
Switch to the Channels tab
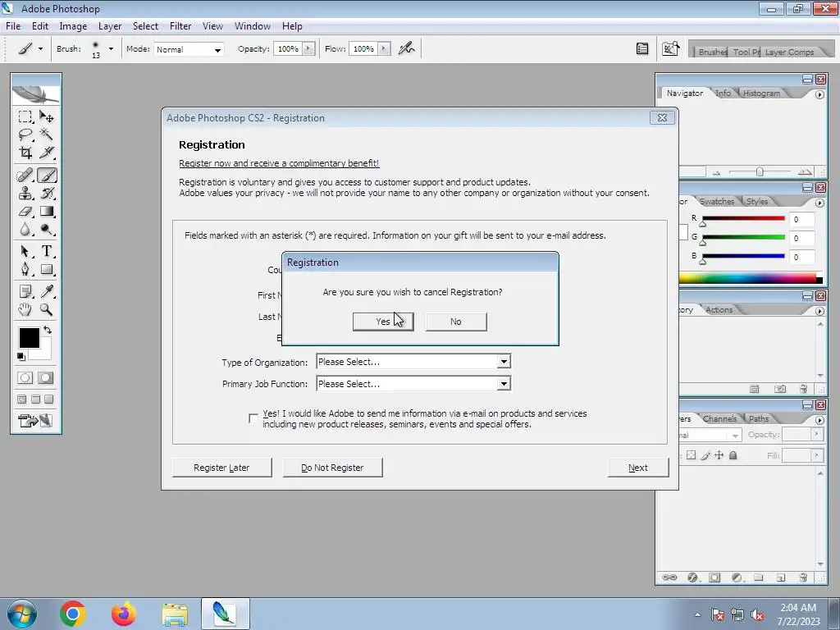tap(719, 419)
